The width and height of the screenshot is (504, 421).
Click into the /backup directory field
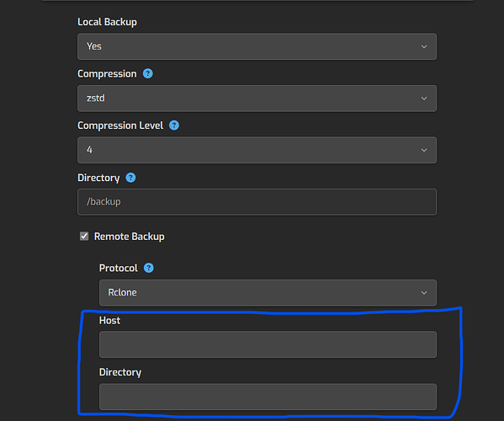pyautogui.click(x=257, y=202)
